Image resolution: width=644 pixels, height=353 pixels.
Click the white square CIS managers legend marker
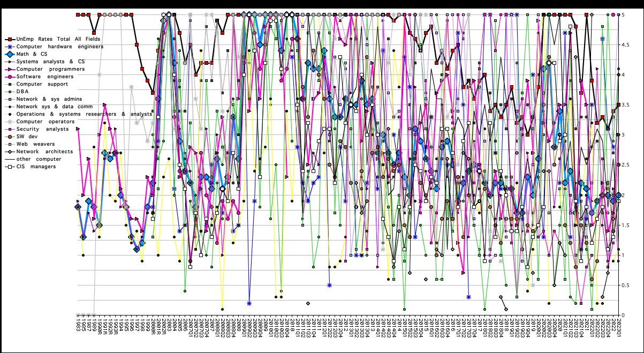pyautogui.click(x=9, y=167)
